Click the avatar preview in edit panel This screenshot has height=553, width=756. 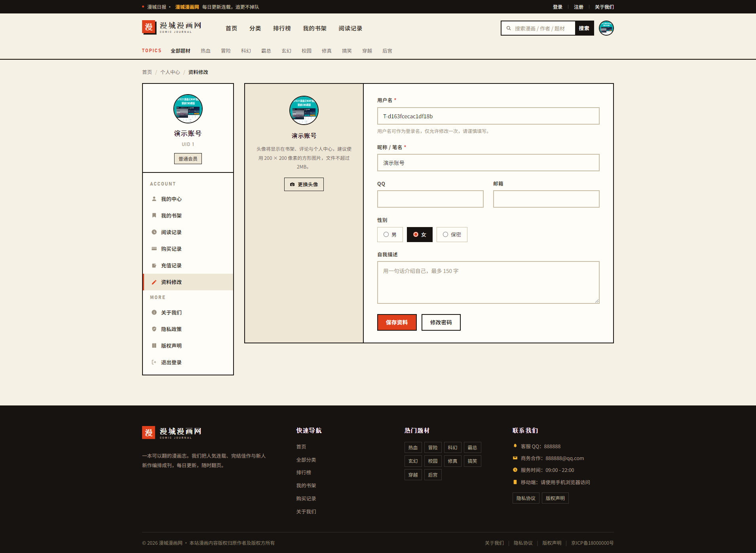304,110
